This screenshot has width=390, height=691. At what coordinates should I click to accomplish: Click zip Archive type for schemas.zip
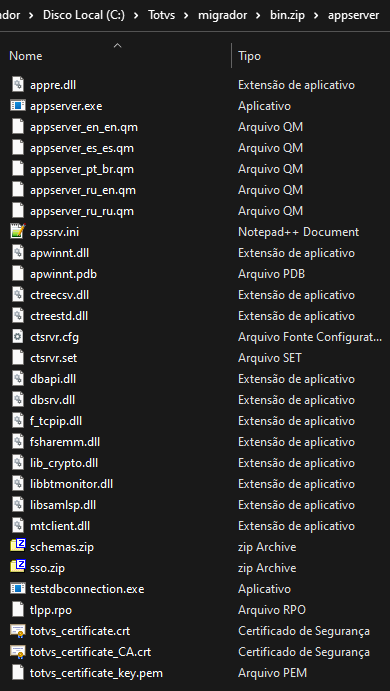click(x=267, y=547)
